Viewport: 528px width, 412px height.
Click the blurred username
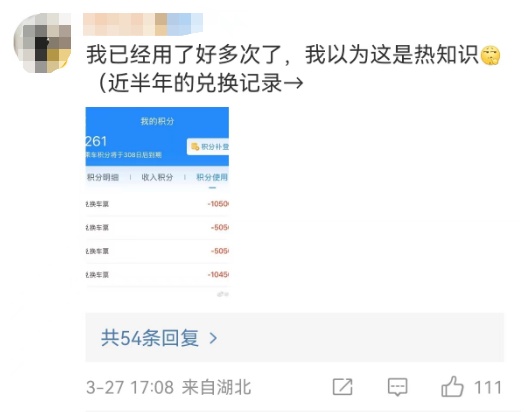(143, 24)
